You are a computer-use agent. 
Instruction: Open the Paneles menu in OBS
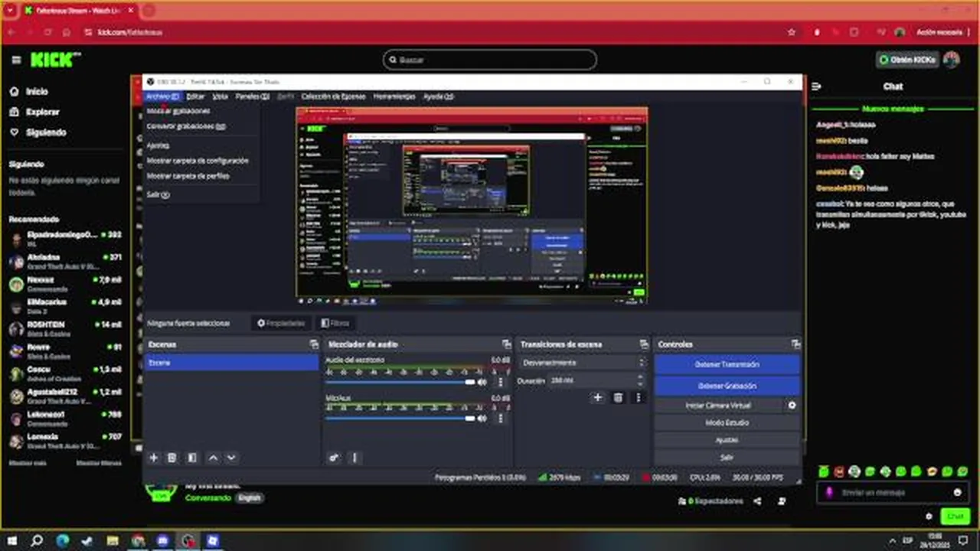252,96
